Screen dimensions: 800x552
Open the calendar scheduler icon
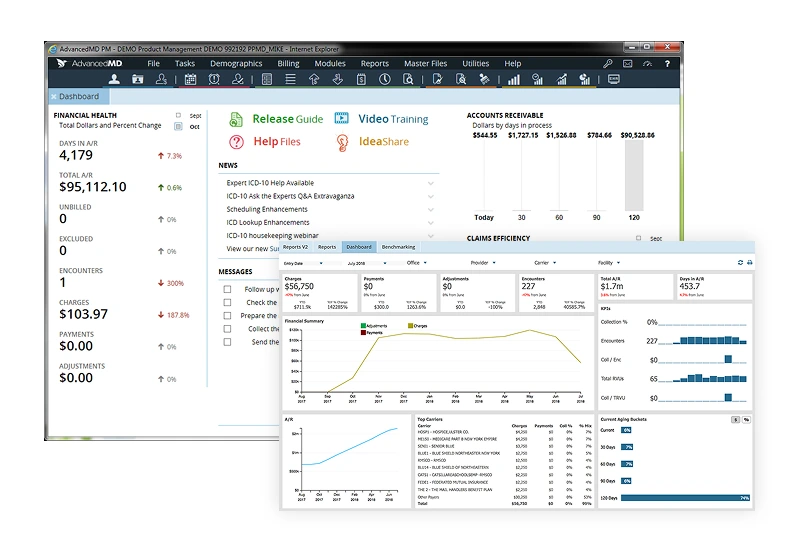[190, 79]
